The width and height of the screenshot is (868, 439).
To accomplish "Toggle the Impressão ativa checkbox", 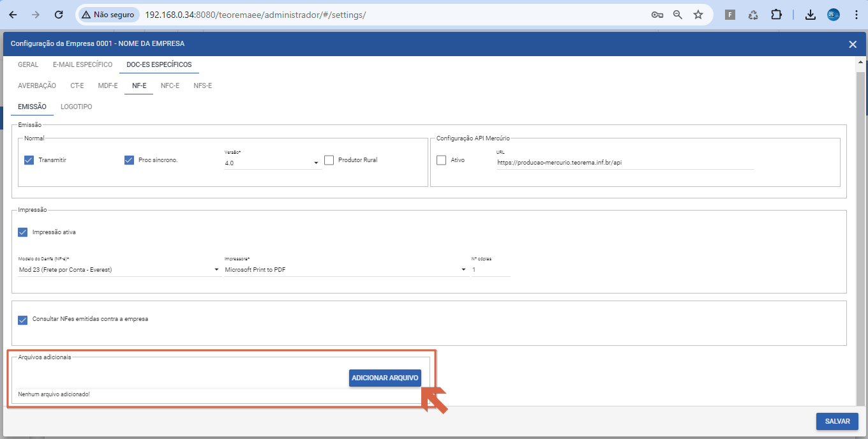I will coord(23,232).
